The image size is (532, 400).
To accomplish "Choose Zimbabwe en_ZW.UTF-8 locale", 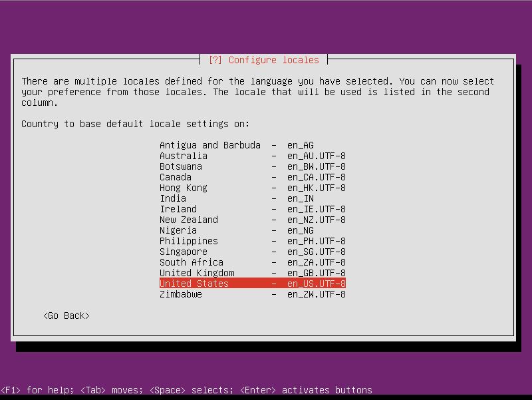I will point(253,294).
